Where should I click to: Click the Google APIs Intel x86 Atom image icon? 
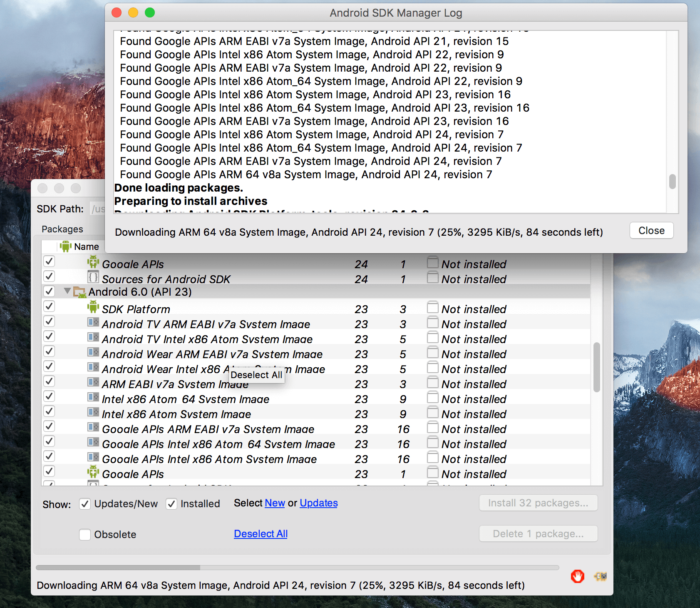tap(93, 457)
